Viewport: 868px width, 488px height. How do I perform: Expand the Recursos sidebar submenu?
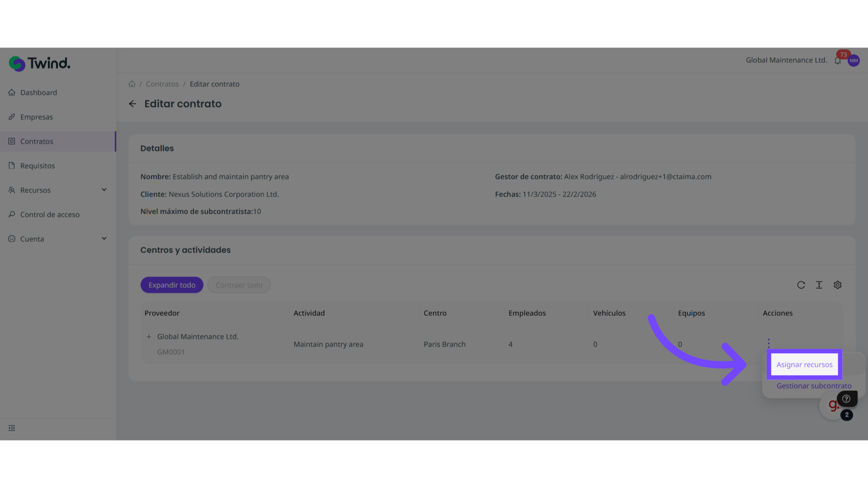[104, 190]
